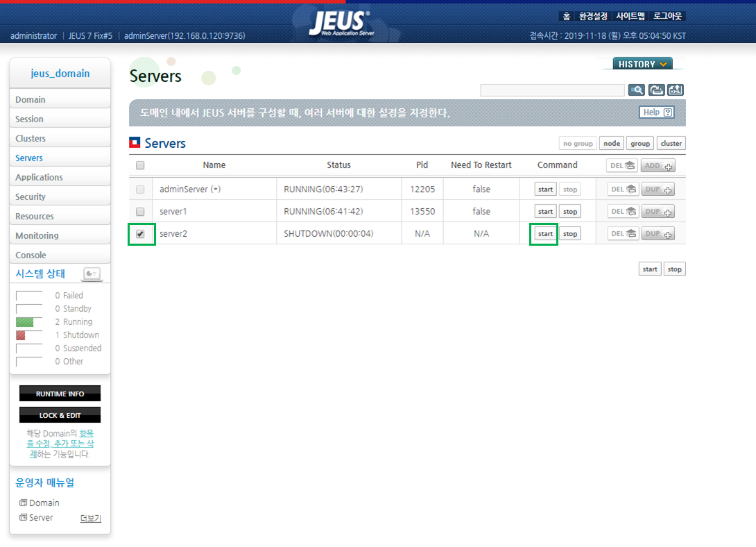This screenshot has height=547, width=756.
Task: Click the 'adminServer (*)' name cell
Action: tap(214, 189)
